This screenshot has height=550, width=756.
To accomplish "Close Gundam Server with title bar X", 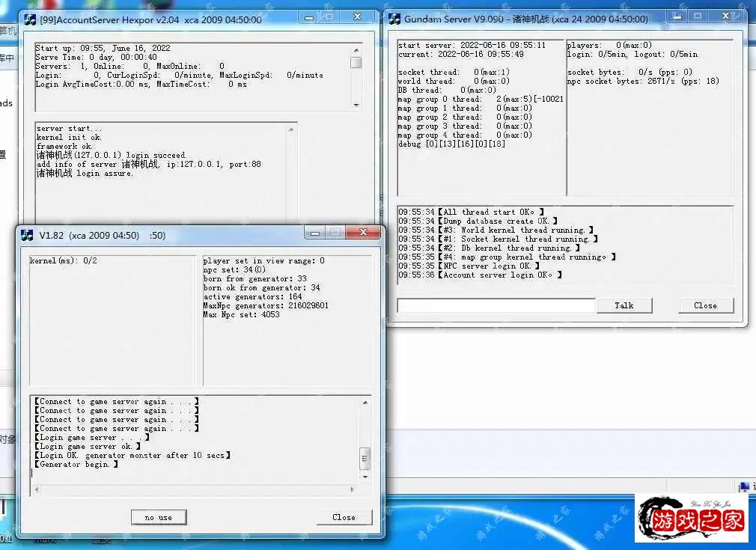I will coord(725,16).
